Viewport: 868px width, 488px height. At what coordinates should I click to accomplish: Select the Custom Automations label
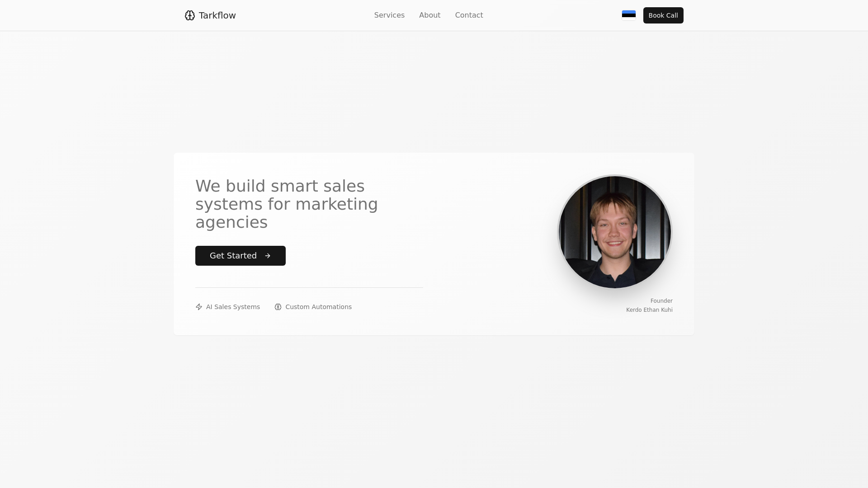tap(318, 307)
